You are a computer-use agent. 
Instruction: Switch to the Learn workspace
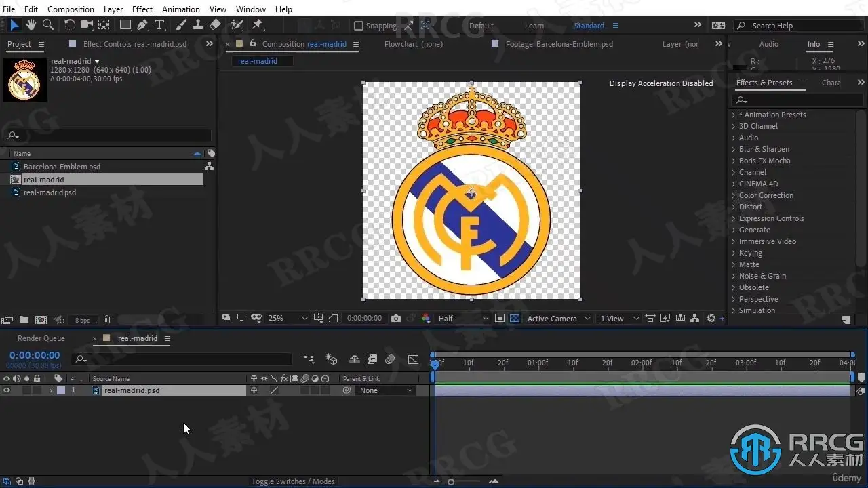[534, 26]
